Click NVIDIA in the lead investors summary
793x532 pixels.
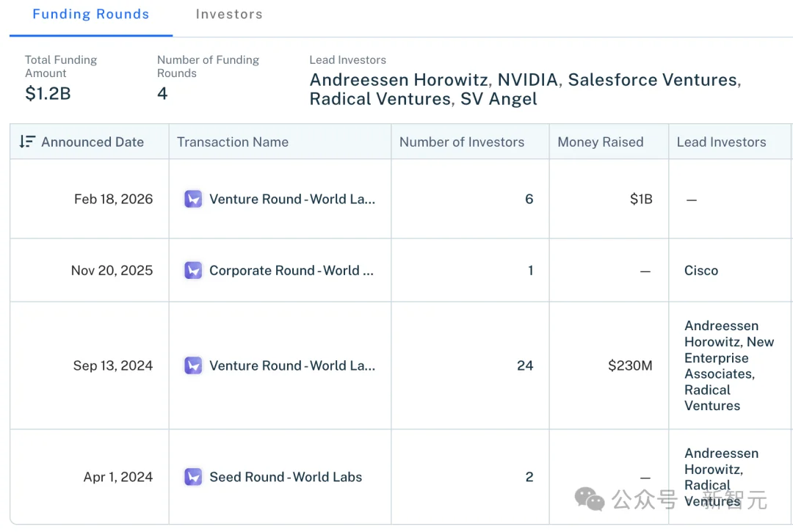pos(529,80)
